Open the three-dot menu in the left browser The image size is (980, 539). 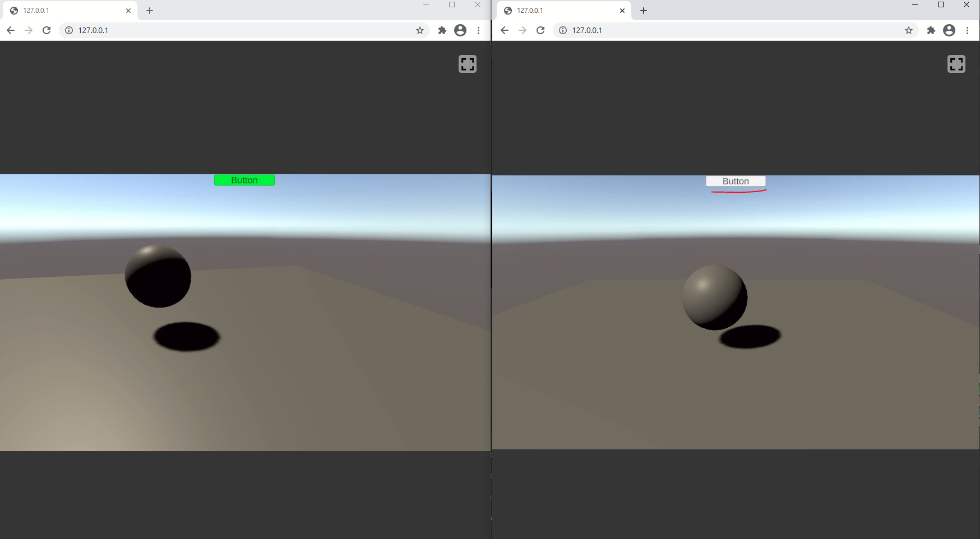pyautogui.click(x=478, y=30)
